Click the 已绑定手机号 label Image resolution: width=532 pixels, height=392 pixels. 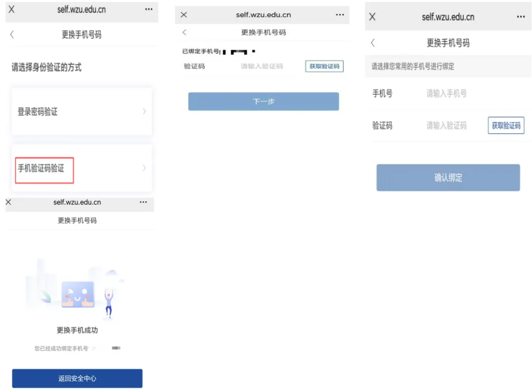point(200,51)
